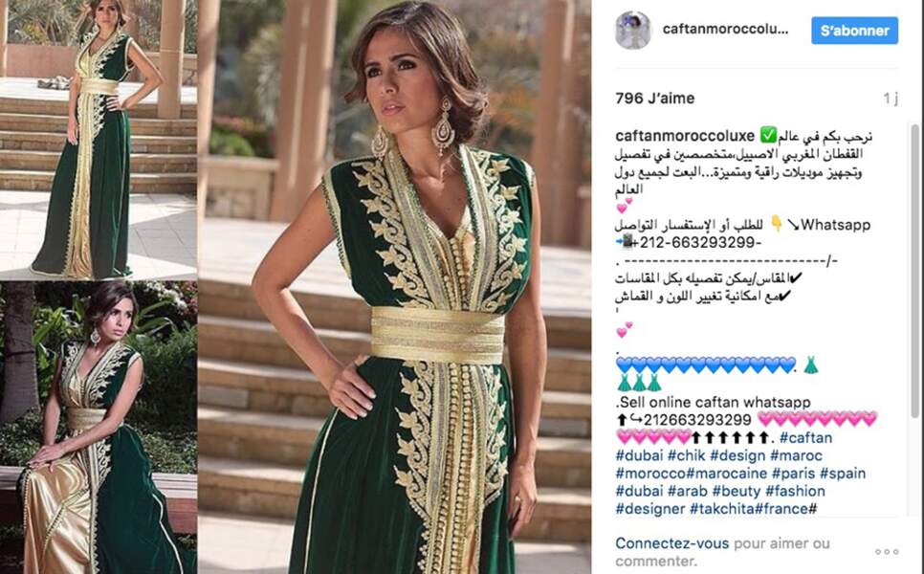This screenshot has width=924, height=574.
Task: Click the Connectez-vous login link
Action: tap(671, 543)
